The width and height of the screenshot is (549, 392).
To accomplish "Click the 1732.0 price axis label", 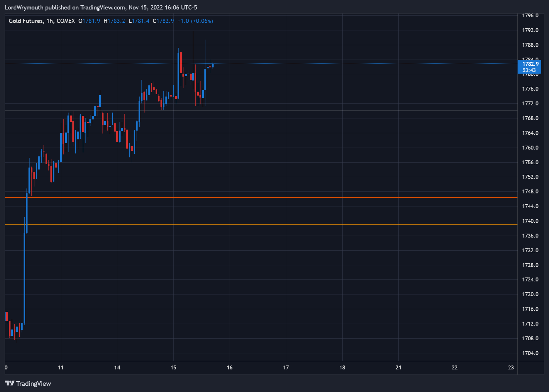I will (530, 250).
